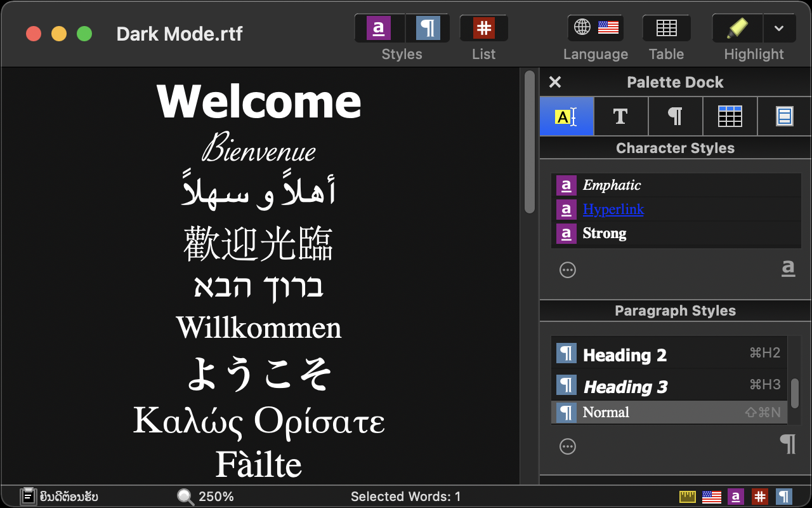Click the document vertical scrollbar
The width and height of the screenshot is (812, 508).
pos(530,142)
